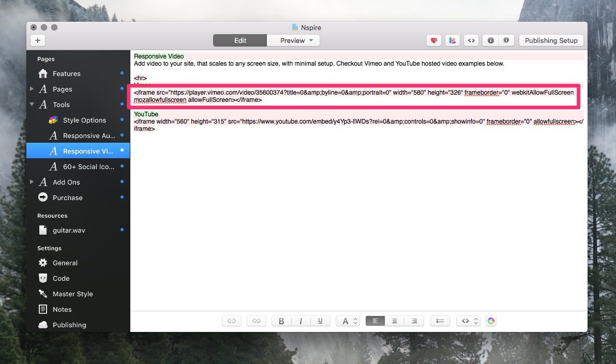This screenshot has width=616, height=364.
Task: Open the font size stepper
Action: [x=348, y=321]
